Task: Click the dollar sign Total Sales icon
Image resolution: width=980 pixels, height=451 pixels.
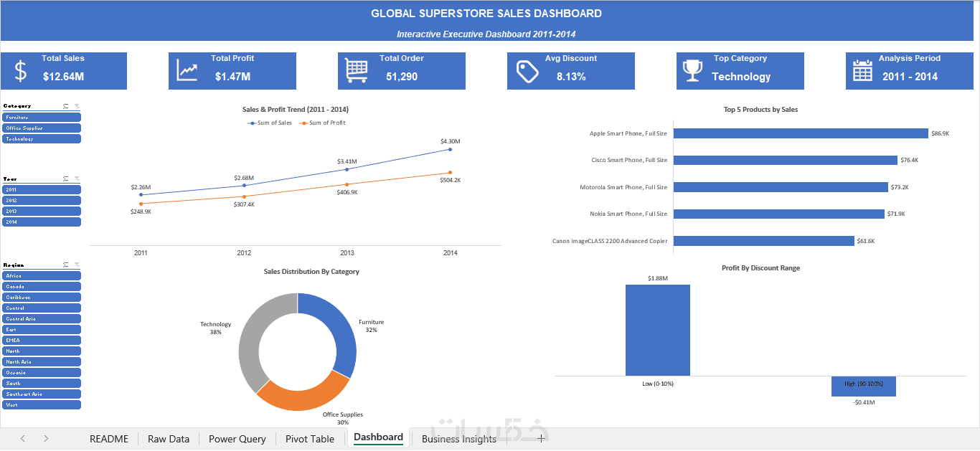Action: coord(21,71)
